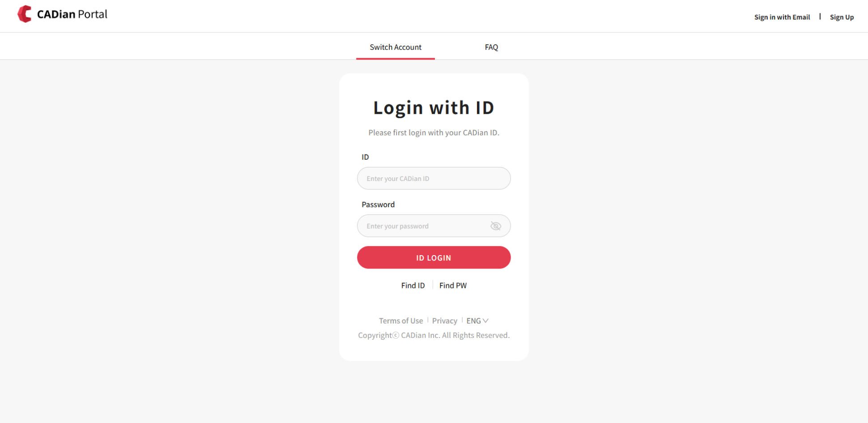Expand the language selector chevron
868x423 pixels.
pos(486,320)
